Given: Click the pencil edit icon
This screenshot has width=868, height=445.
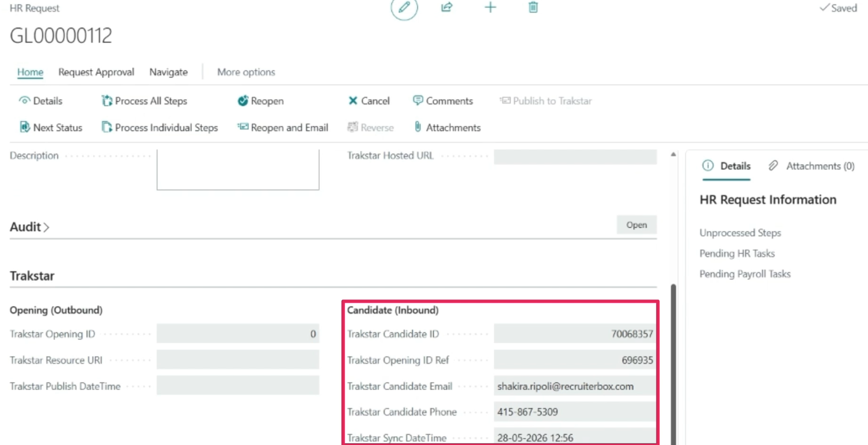Looking at the screenshot, I should click(404, 8).
